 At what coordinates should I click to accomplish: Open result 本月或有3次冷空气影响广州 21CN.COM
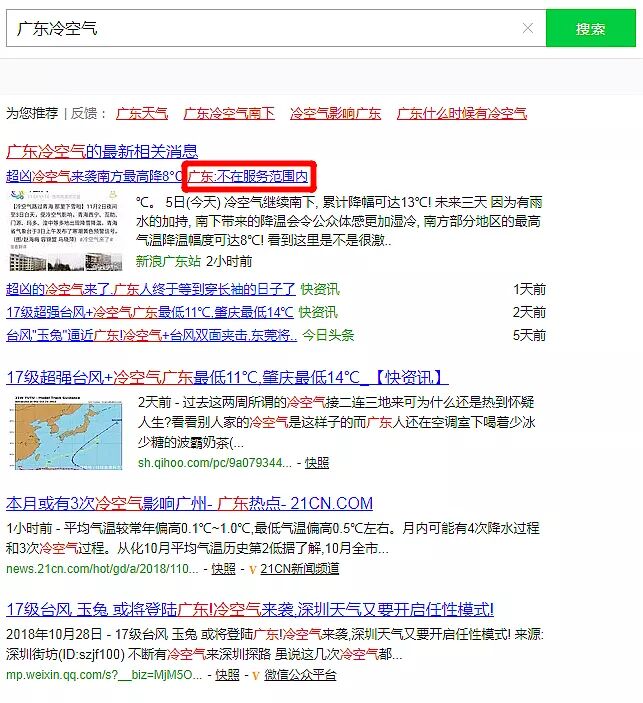tap(189, 503)
